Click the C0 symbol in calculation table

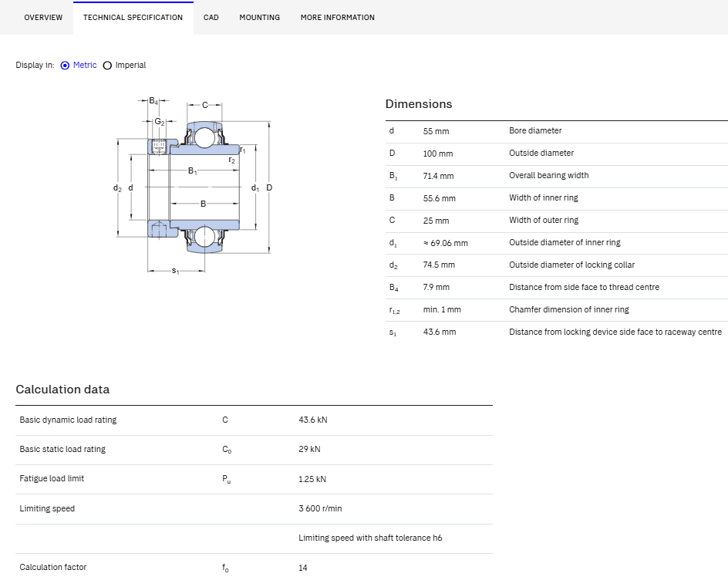pyautogui.click(x=227, y=450)
